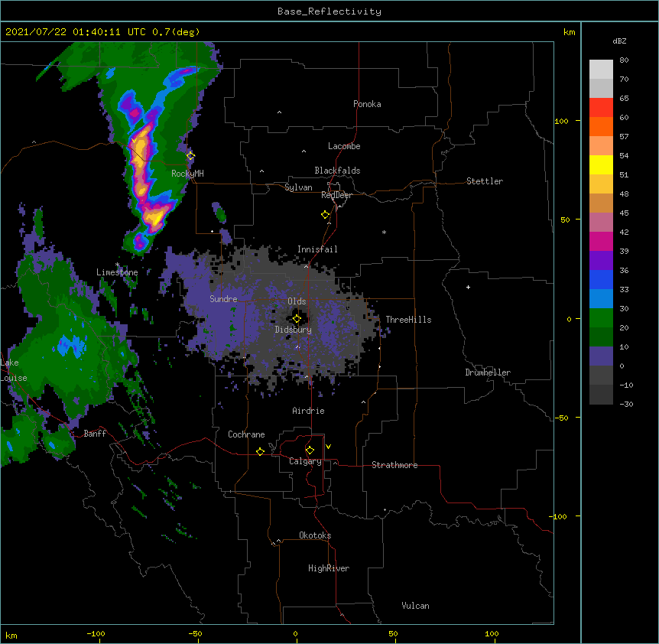Viewport: 659px width, 644px height.
Task: Click the -30 value on dBZ scale
Action: tap(626, 404)
